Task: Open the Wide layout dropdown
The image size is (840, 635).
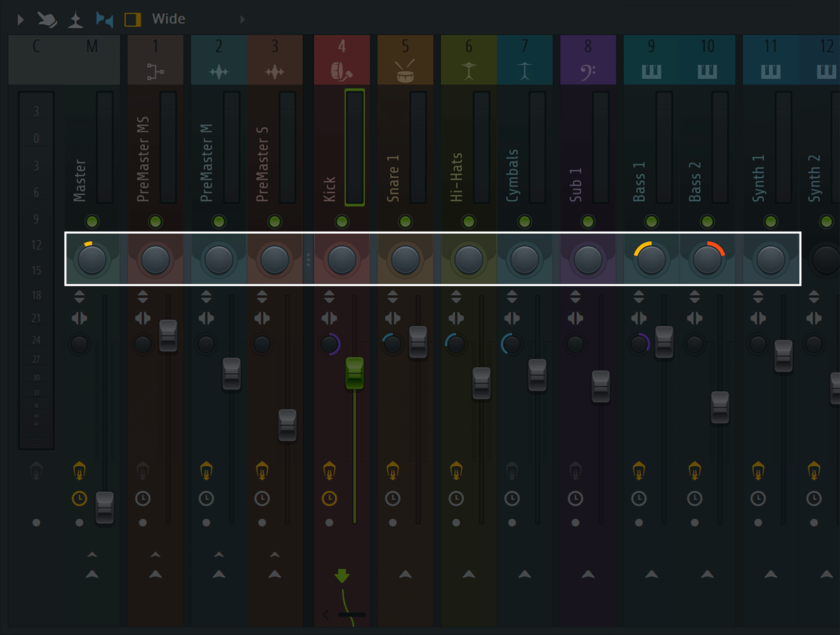Action: click(169, 19)
